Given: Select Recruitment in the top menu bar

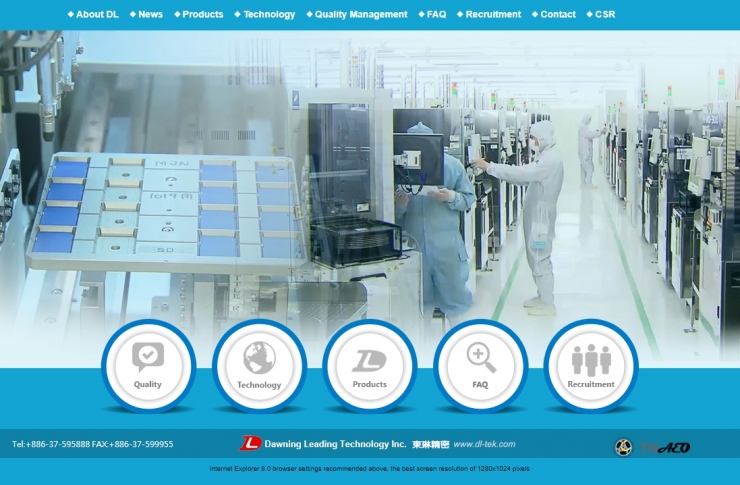Looking at the screenshot, I should [493, 14].
